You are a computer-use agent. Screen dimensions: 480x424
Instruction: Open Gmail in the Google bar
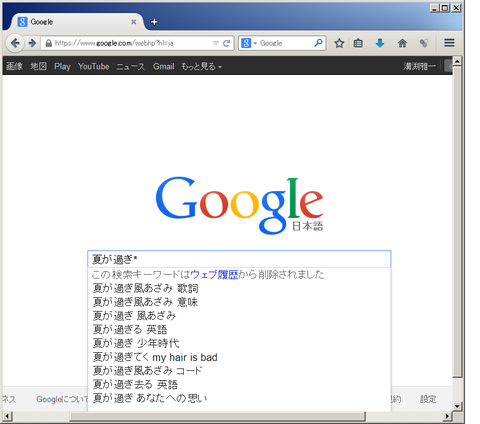(x=163, y=66)
